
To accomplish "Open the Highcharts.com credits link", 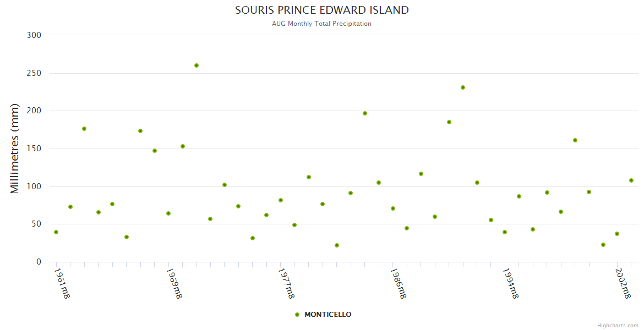I will coord(618,325).
